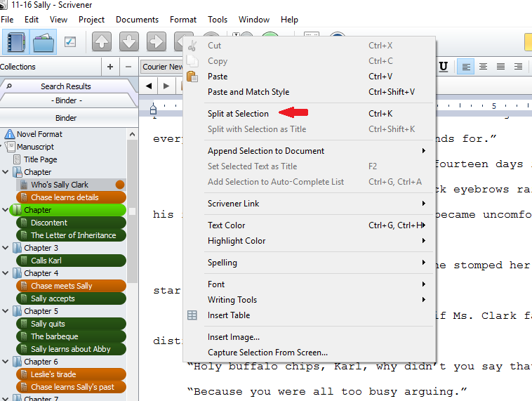Screen dimensions: 532x401
Task: Select Sally learns about Abby document
Action: 71,349
